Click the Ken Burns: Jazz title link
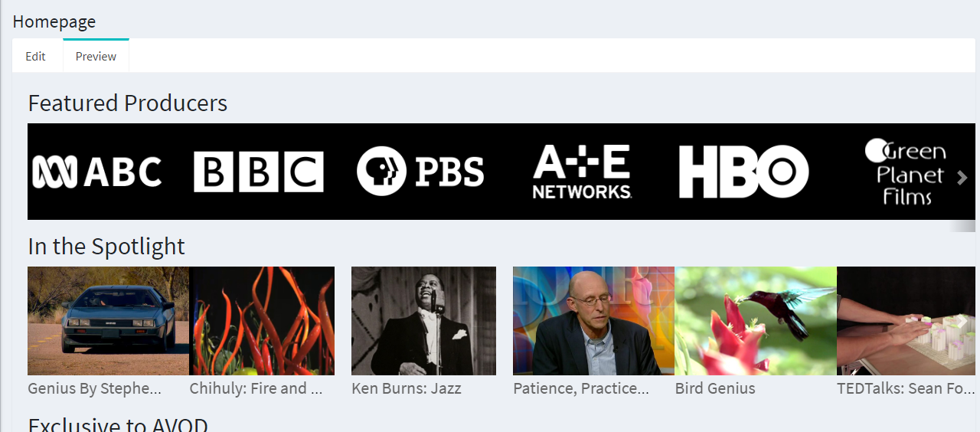This screenshot has height=432, width=980. click(407, 388)
